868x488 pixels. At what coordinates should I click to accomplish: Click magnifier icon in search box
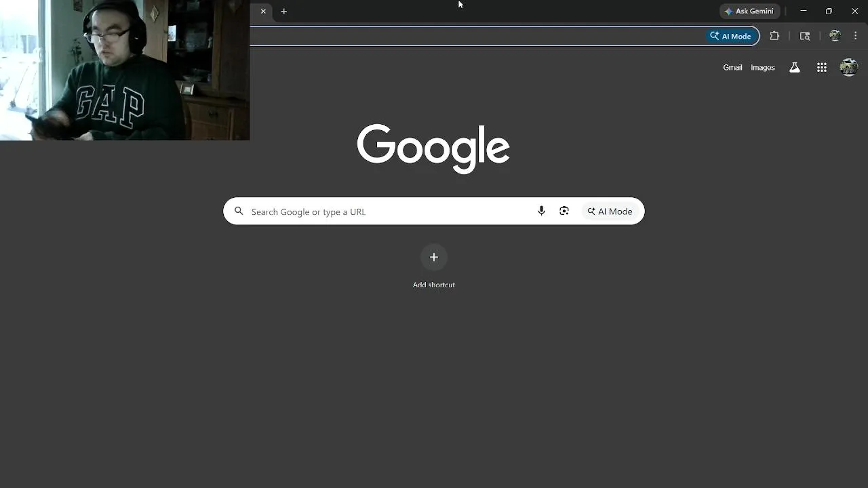[239, 211]
